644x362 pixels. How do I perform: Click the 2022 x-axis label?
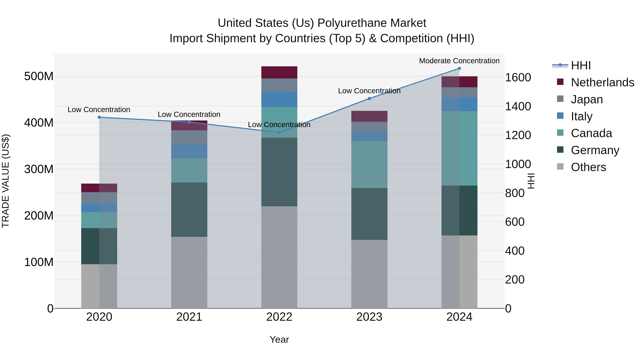pos(279,317)
